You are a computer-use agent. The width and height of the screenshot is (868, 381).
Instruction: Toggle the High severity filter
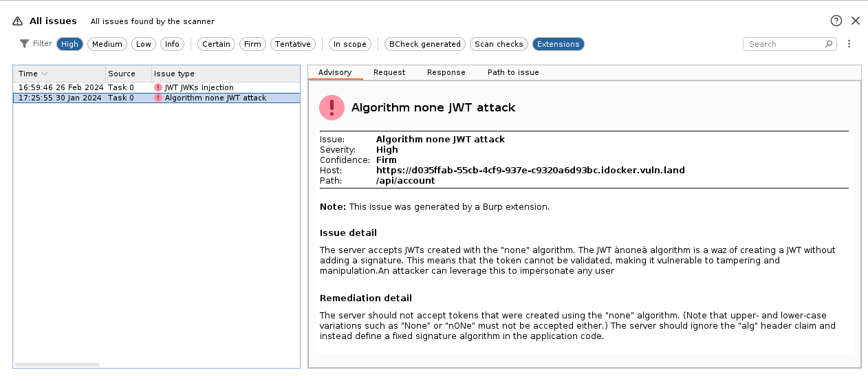click(69, 44)
